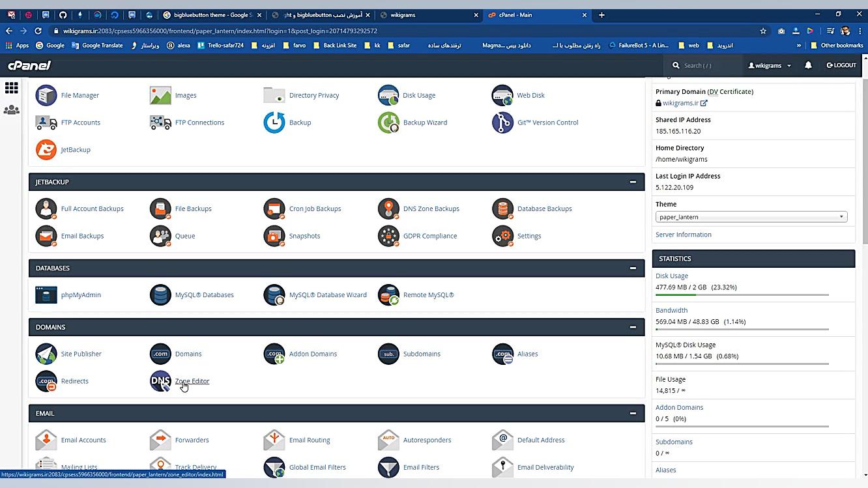Collapse the DATABASES section
The width and height of the screenshot is (868, 488).
[x=633, y=268]
